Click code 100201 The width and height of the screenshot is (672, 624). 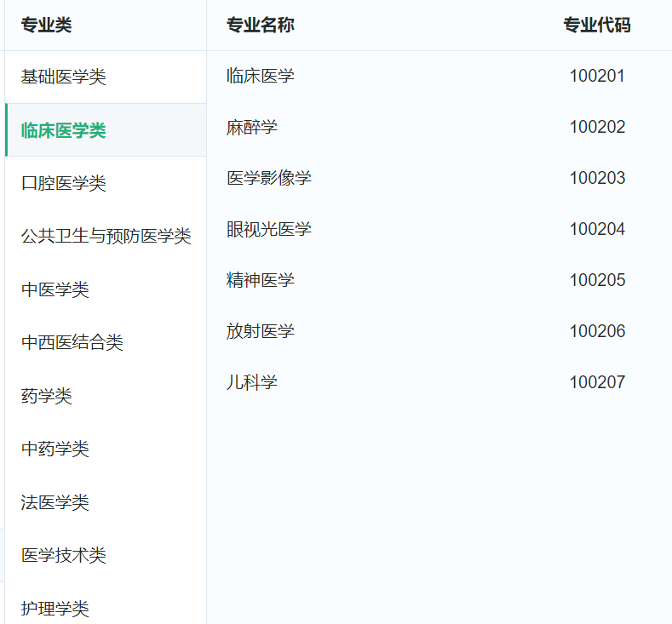point(597,76)
